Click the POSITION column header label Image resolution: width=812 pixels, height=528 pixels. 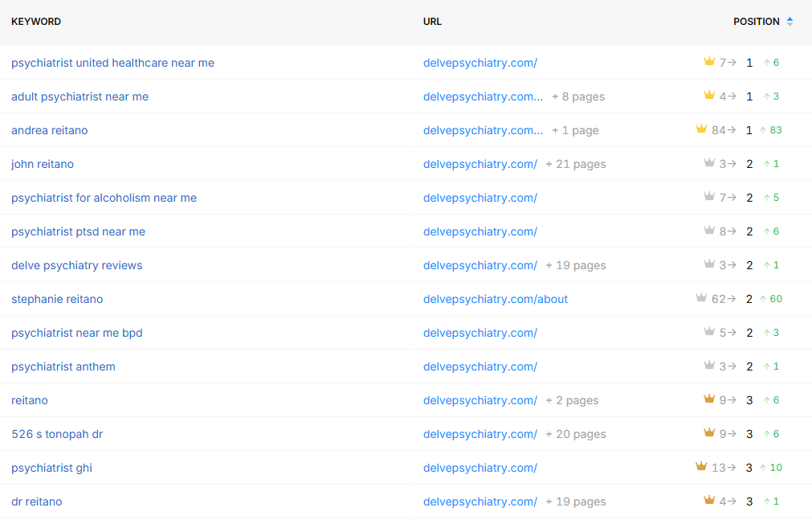757,21
